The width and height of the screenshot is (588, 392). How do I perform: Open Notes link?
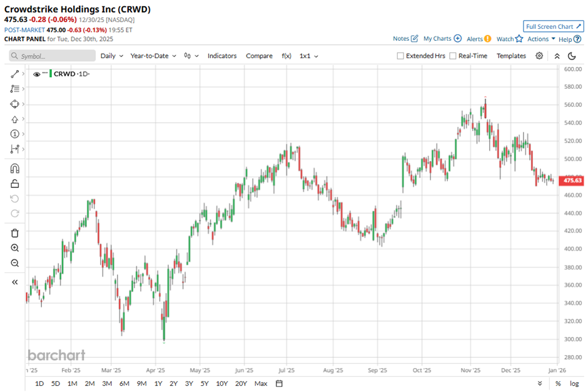405,38
